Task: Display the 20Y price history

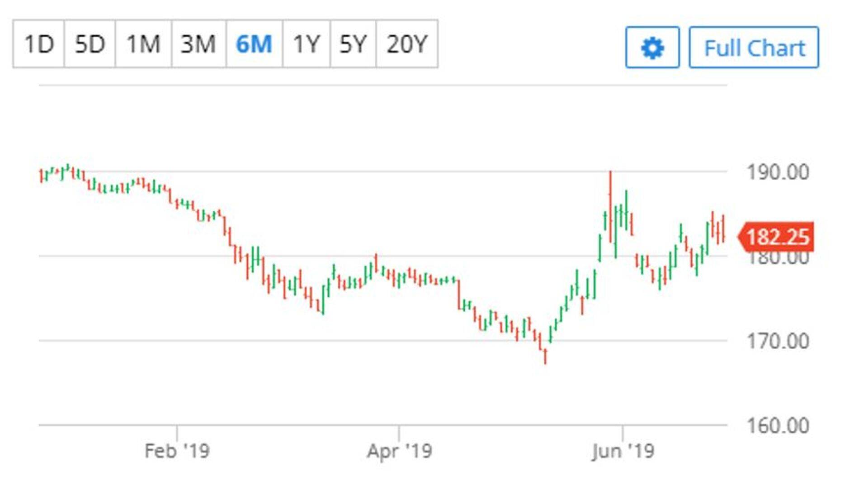Action: [x=406, y=44]
